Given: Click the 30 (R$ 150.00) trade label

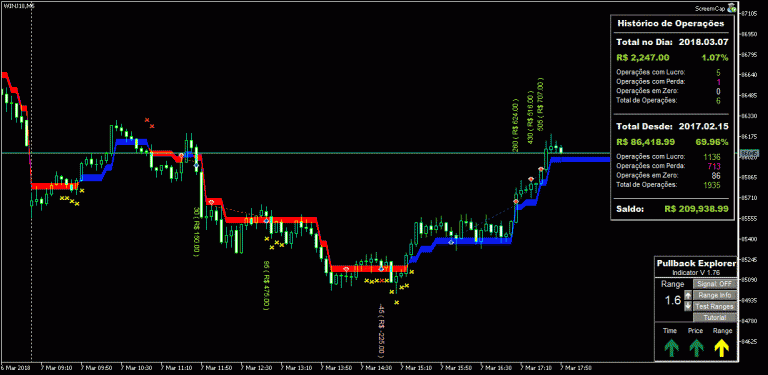Looking at the screenshot, I should pos(197,231).
